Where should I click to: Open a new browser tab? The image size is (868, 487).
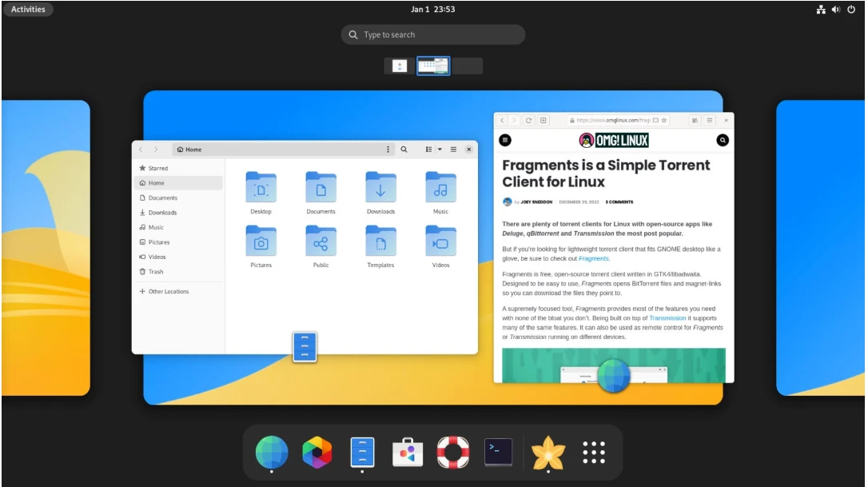[543, 120]
